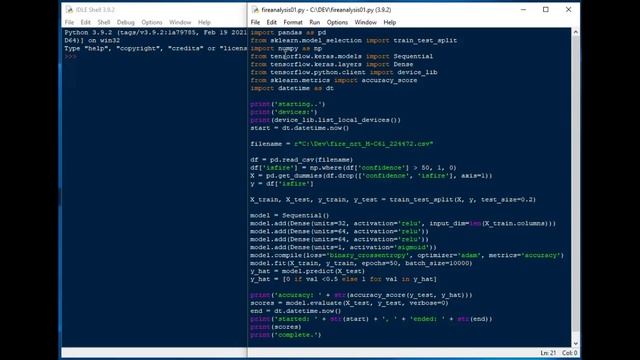Click the IDLE Shell window title icon
The width and height of the screenshot is (640, 360).
point(69,9)
